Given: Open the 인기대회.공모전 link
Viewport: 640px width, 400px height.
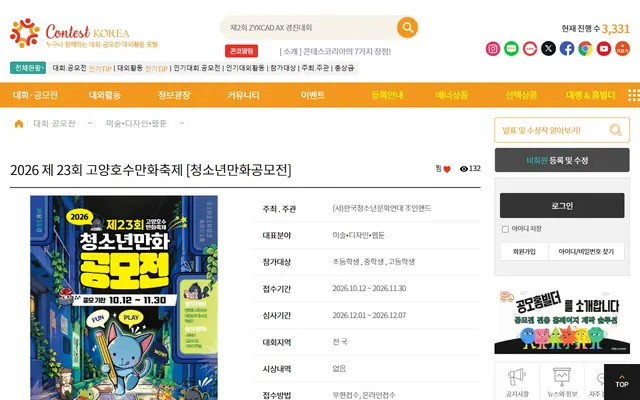Looking at the screenshot, I should pyautogui.click(x=197, y=68).
